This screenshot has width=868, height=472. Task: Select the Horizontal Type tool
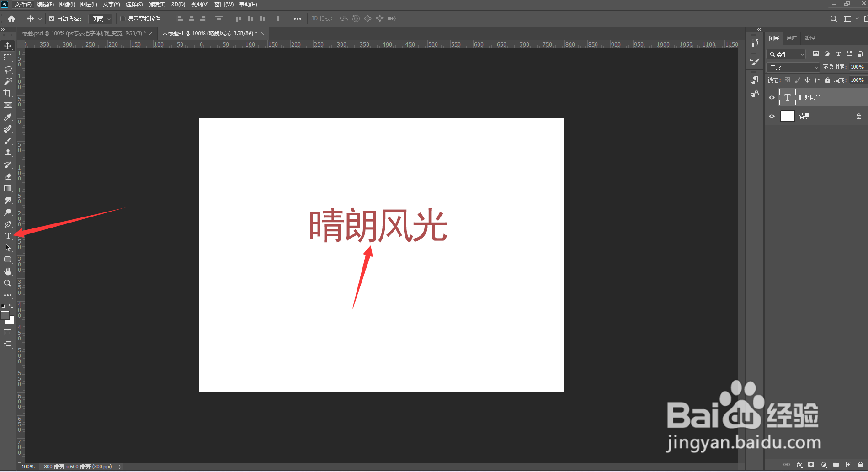tap(8, 236)
